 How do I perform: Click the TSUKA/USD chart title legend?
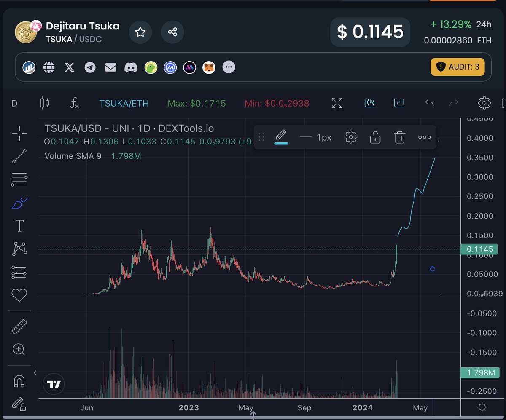(x=129, y=128)
